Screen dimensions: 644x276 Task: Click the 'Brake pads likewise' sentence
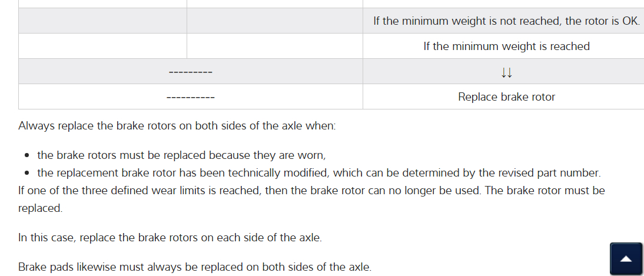coord(194,267)
